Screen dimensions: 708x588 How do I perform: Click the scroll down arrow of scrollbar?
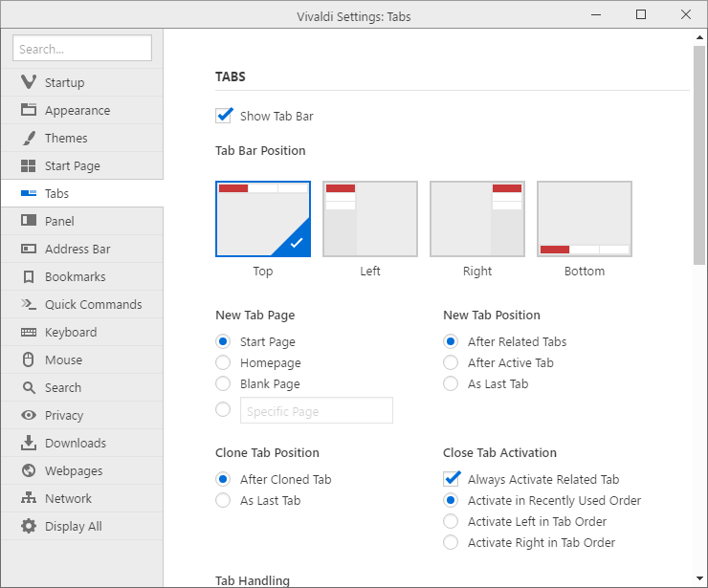pyautogui.click(x=699, y=578)
